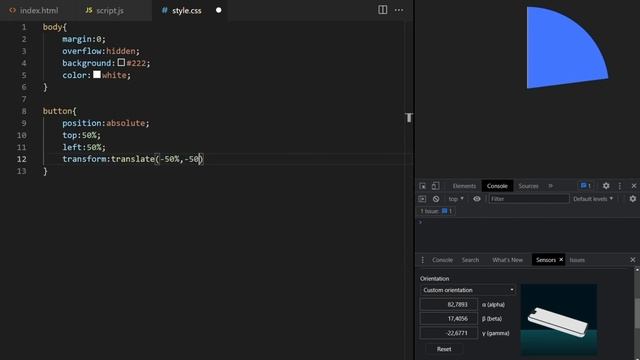Click the 1 Issue link
Image resolution: width=640 pixels, height=360 pixels.
(x=436, y=211)
